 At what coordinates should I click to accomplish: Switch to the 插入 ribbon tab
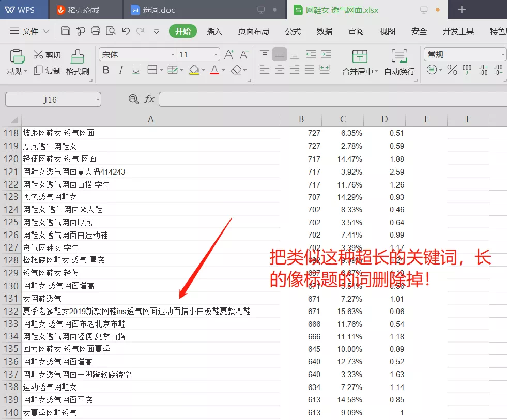pos(214,32)
